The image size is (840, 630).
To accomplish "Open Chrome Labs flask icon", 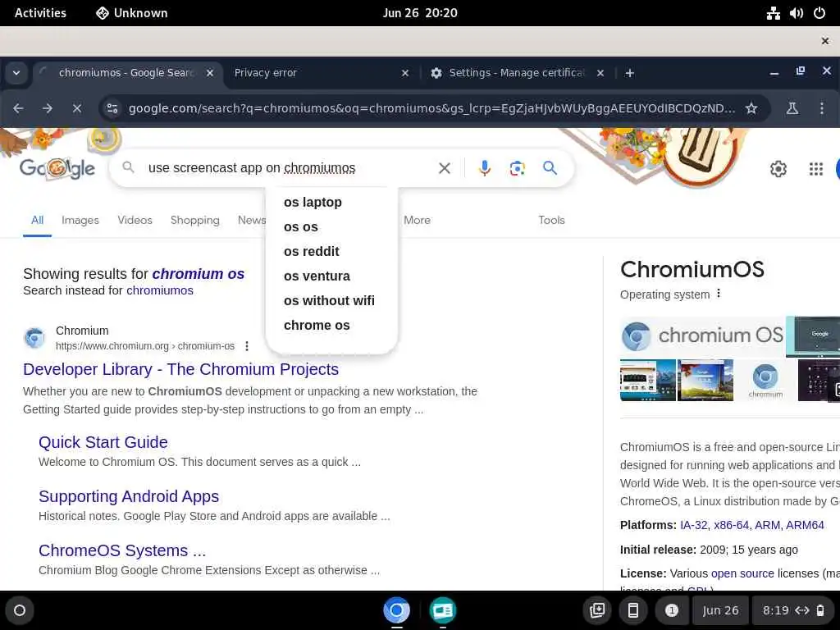I will (x=792, y=108).
